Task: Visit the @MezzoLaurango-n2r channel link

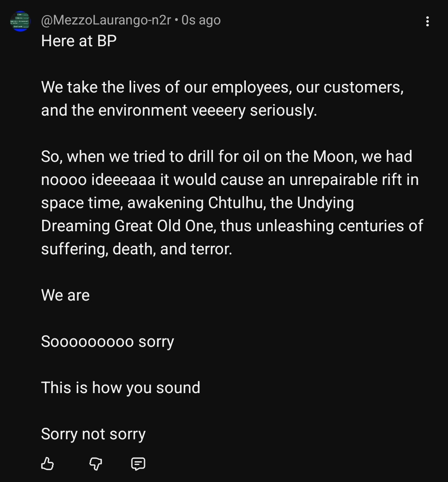Action: tap(106, 20)
